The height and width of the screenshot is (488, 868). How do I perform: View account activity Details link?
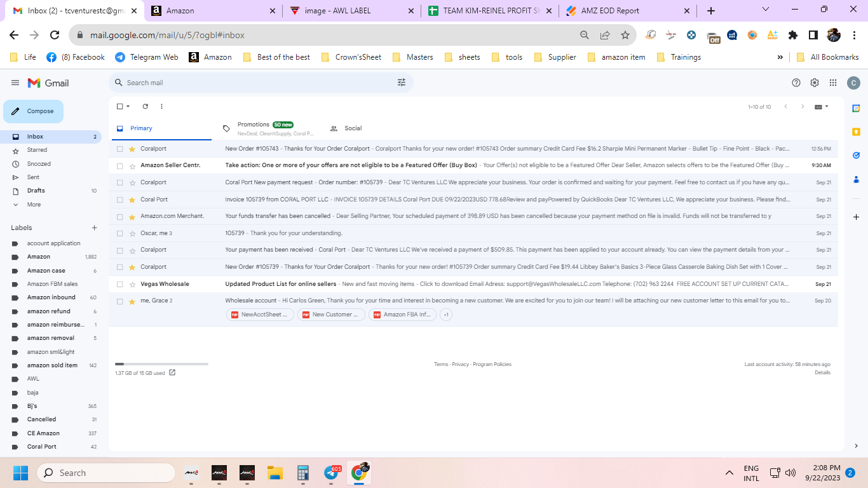[822, 372]
